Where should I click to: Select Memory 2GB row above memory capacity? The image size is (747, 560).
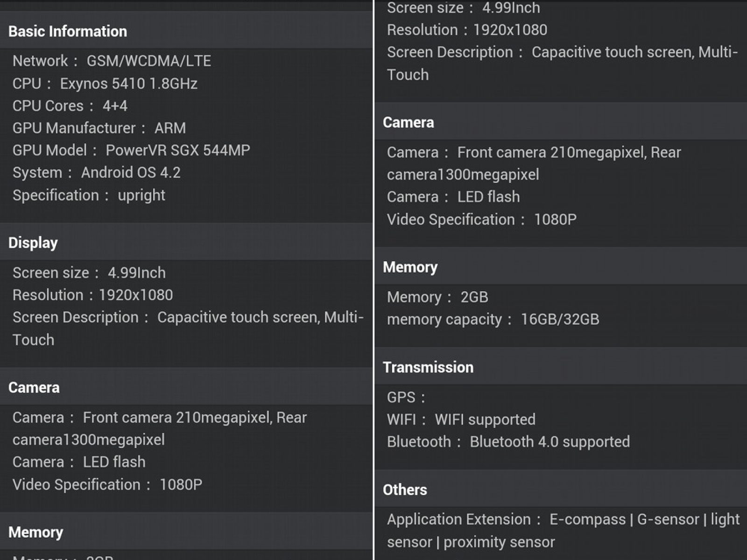tap(437, 297)
